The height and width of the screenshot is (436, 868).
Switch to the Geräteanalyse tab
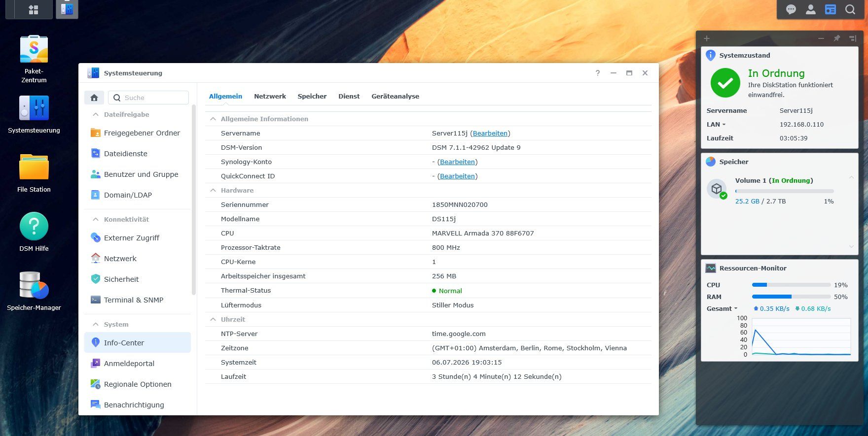396,97
